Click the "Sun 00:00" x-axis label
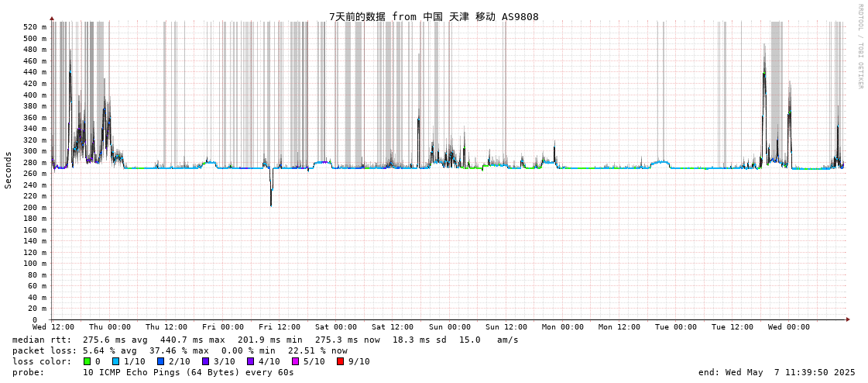Viewport: 868px width, 383px height. pyautogui.click(x=450, y=327)
